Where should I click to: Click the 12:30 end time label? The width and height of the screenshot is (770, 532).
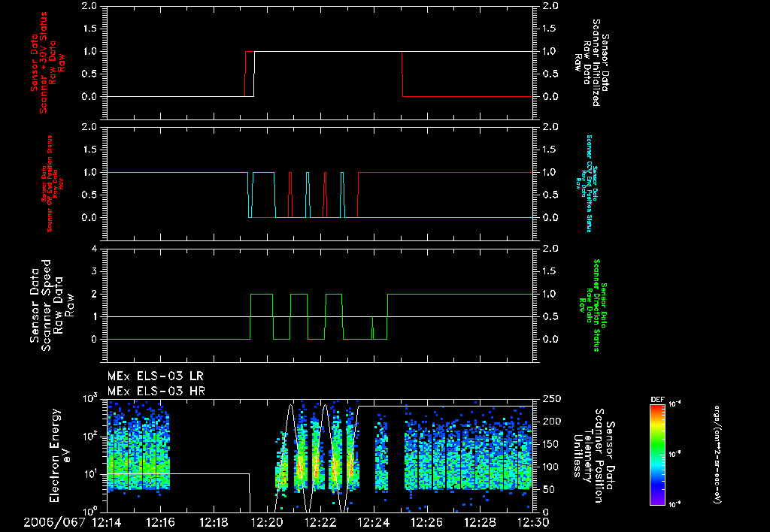(x=534, y=523)
